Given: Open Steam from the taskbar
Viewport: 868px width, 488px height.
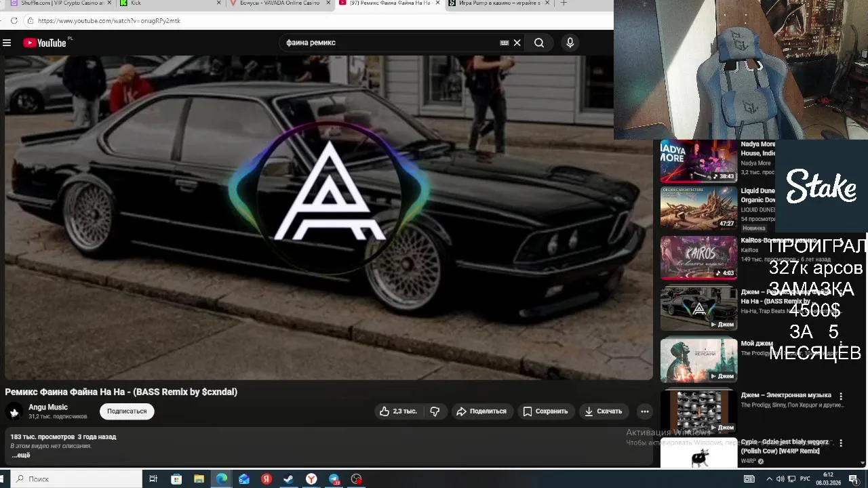Looking at the screenshot, I should click(289, 479).
